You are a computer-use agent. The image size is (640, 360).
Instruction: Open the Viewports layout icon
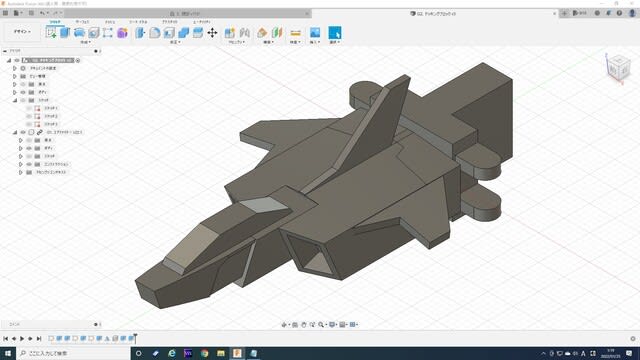point(353,324)
